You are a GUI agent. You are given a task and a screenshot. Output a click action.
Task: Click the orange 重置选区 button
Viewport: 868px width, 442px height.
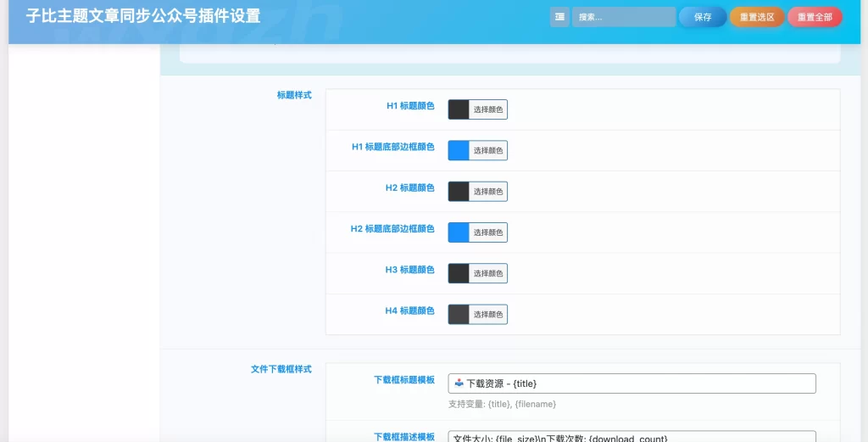tap(757, 17)
